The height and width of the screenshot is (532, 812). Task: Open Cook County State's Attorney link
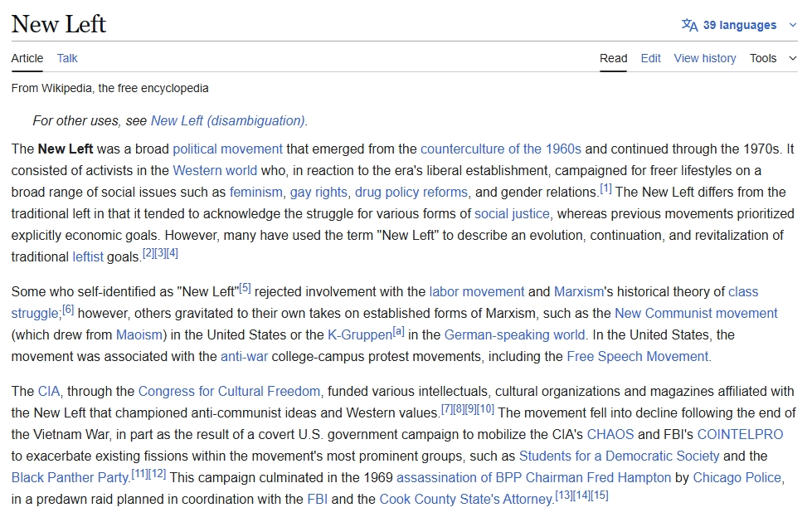point(466,500)
